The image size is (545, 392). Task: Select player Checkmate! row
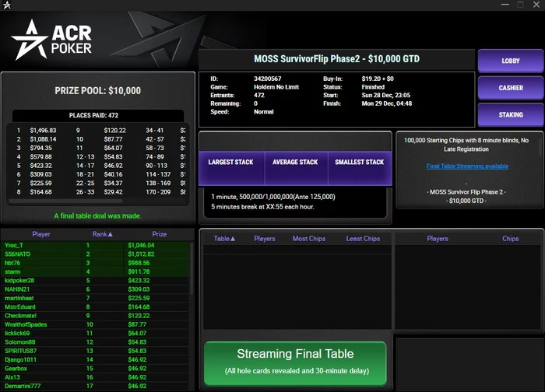[x=95, y=316]
